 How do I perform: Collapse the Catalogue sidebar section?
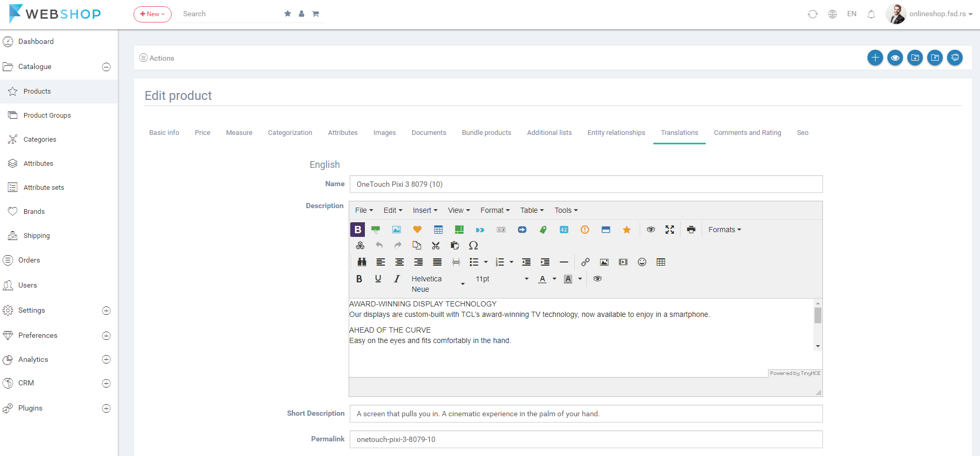tap(106, 67)
